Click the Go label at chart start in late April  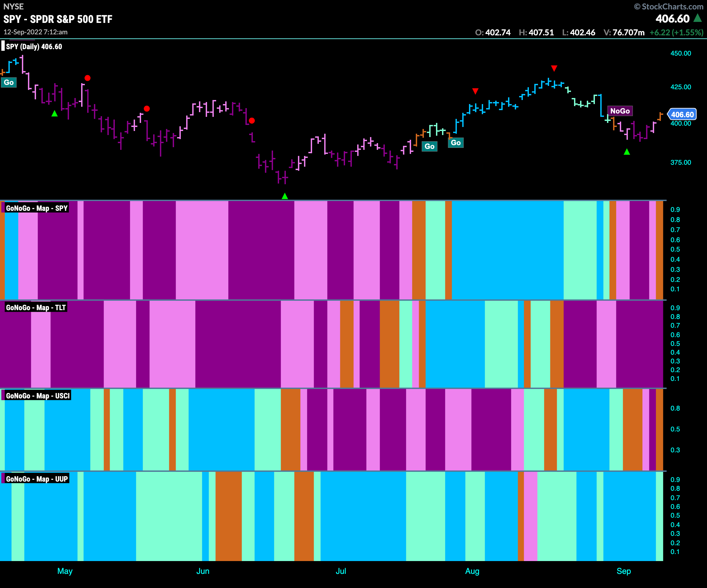9,83
